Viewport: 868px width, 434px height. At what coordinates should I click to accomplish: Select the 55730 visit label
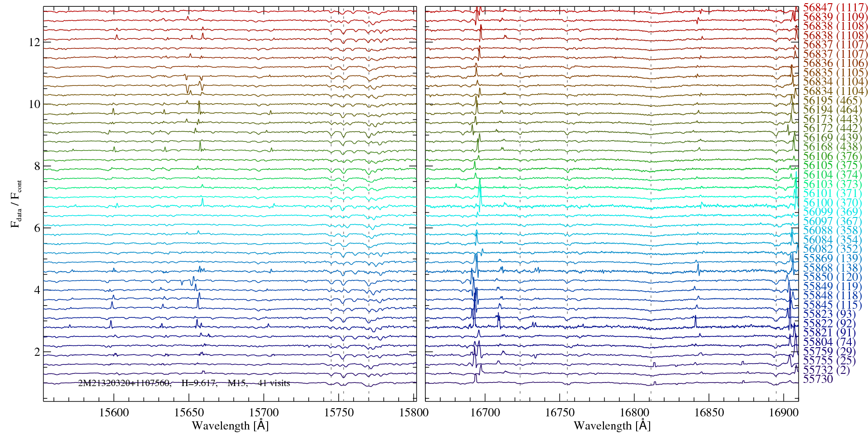coord(818,379)
